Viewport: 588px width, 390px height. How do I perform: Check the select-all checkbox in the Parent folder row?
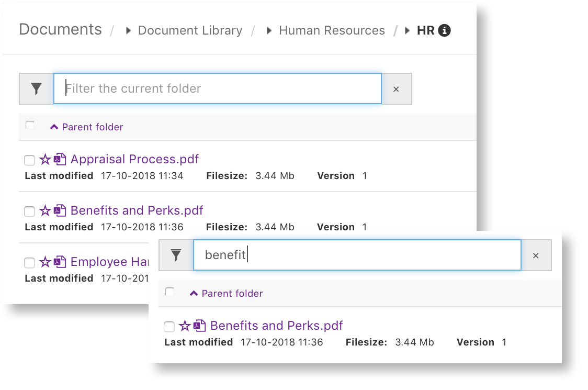[30, 125]
